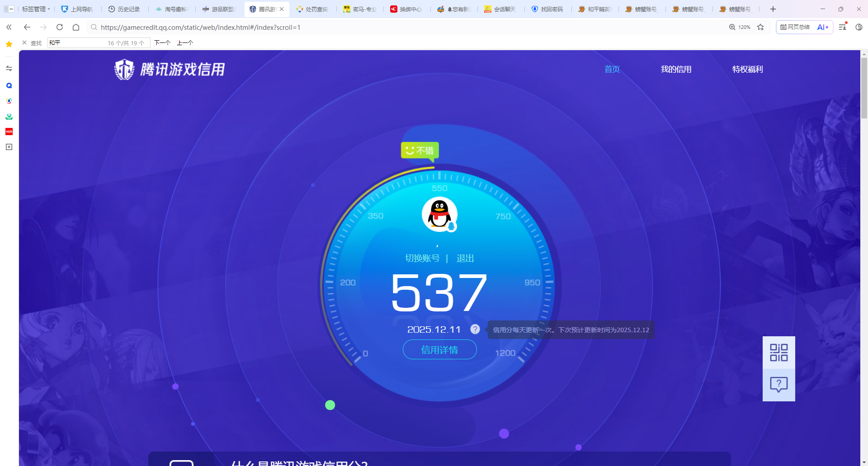Bookmark this page with star icon
Image resolution: width=868 pixels, height=466 pixels.
click(x=760, y=27)
